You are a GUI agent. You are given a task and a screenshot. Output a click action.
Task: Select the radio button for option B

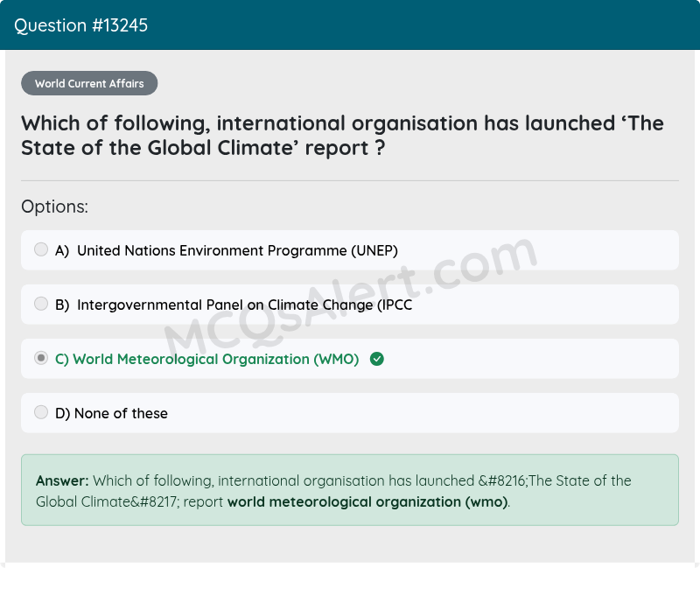pyautogui.click(x=41, y=305)
